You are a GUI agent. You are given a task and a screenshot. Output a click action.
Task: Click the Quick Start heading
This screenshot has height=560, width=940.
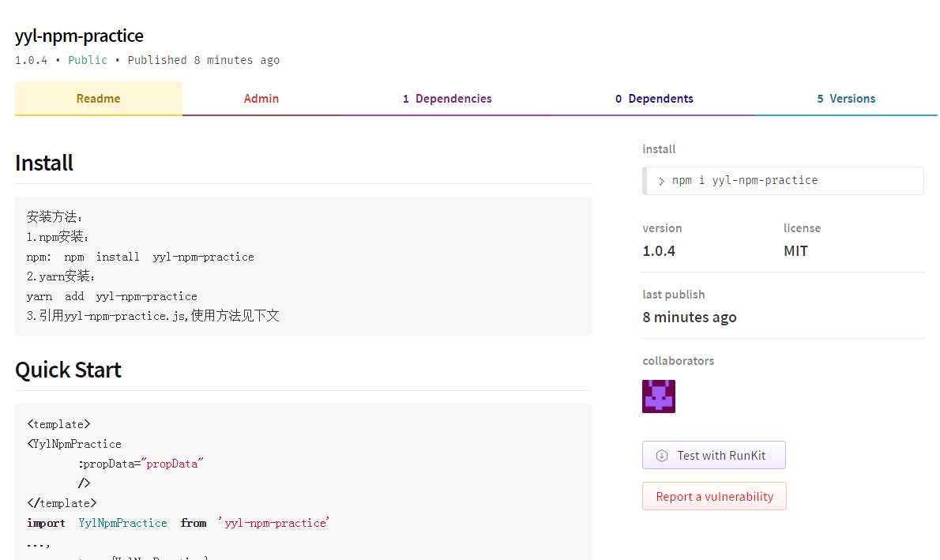point(69,370)
